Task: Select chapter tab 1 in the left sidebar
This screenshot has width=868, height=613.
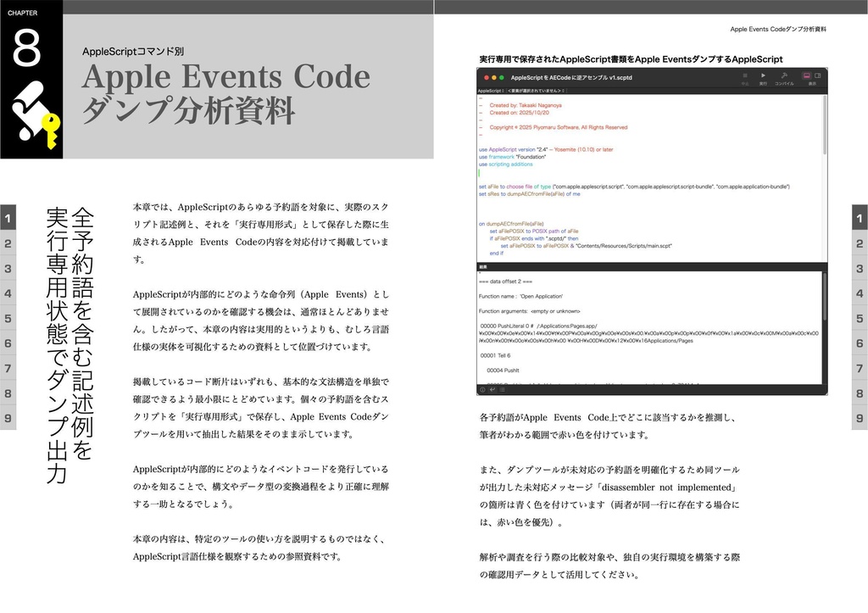Action: (7, 219)
